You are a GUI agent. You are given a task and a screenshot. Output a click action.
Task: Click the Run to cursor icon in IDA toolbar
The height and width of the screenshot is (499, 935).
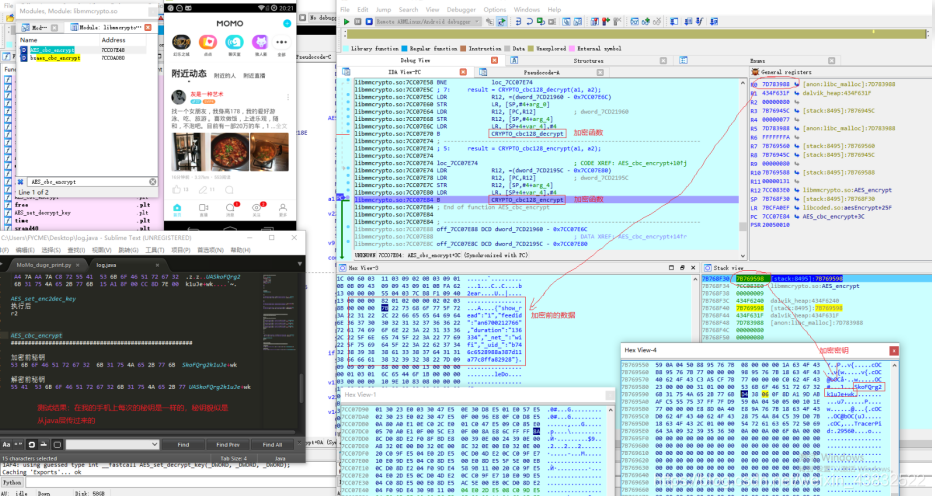click(552, 21)
